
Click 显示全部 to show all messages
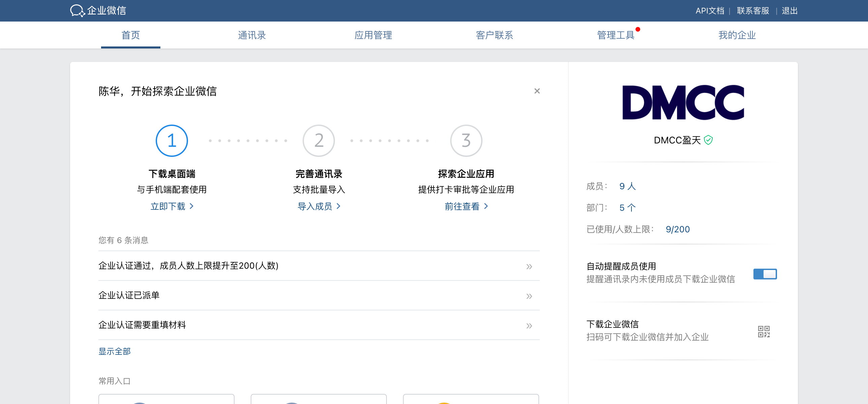(115, 351)
